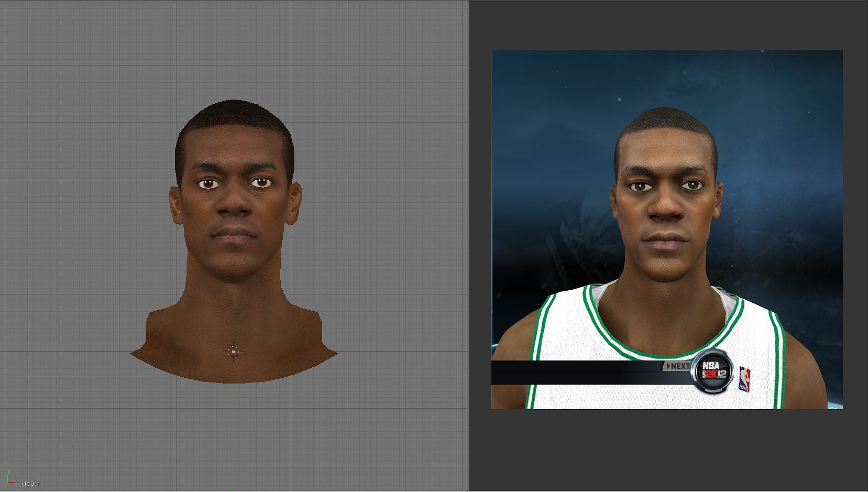868x492 pixels.
Task: Select the nose of the 3D head model
Action: click(x=234, y=205)
